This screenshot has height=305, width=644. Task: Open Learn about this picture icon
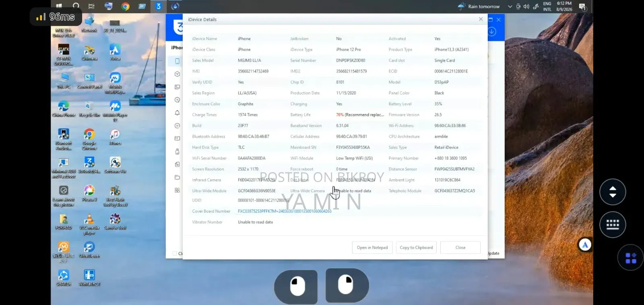click(x=64, y=196)
